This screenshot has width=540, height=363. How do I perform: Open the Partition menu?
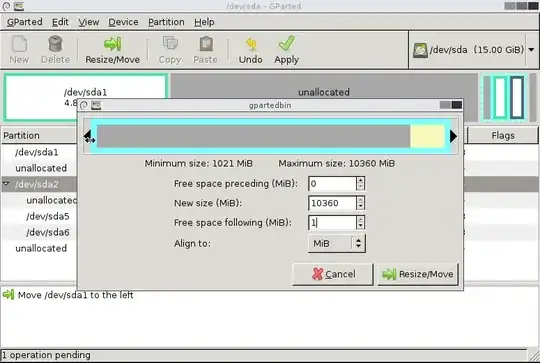(x=166, y=22)
